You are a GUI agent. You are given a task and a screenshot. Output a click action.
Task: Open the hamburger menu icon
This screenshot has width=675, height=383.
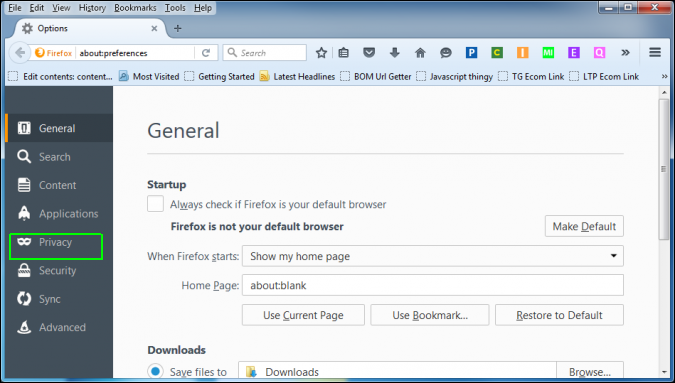[655, 53]
